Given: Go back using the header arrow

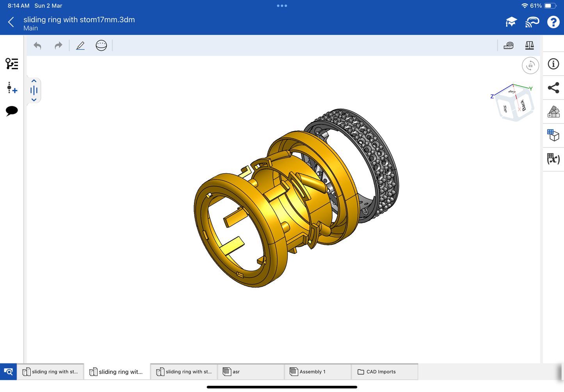Looking at the screenshot, I should tap(11, 22).
